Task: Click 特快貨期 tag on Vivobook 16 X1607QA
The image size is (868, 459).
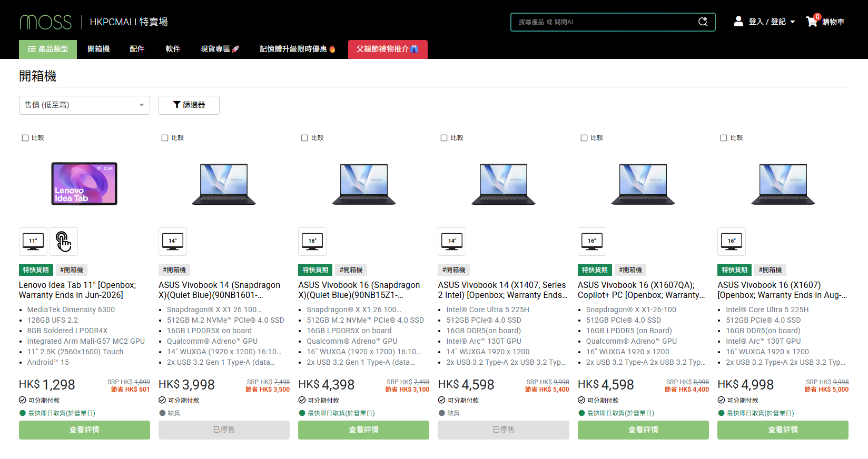Action: coord(595,270)
